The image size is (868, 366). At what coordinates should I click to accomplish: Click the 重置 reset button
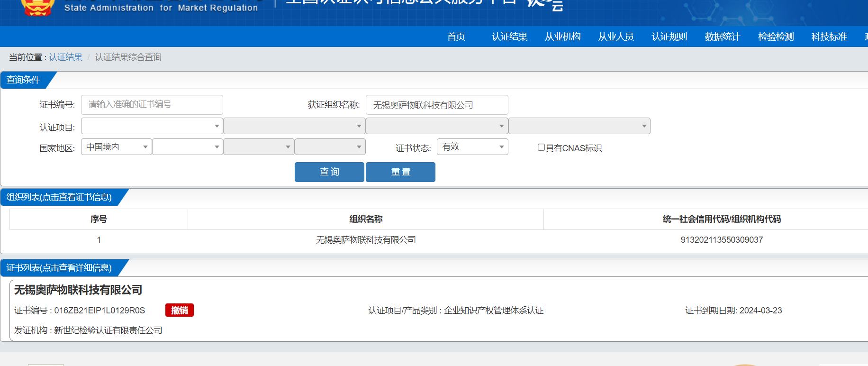coord(400,172)
